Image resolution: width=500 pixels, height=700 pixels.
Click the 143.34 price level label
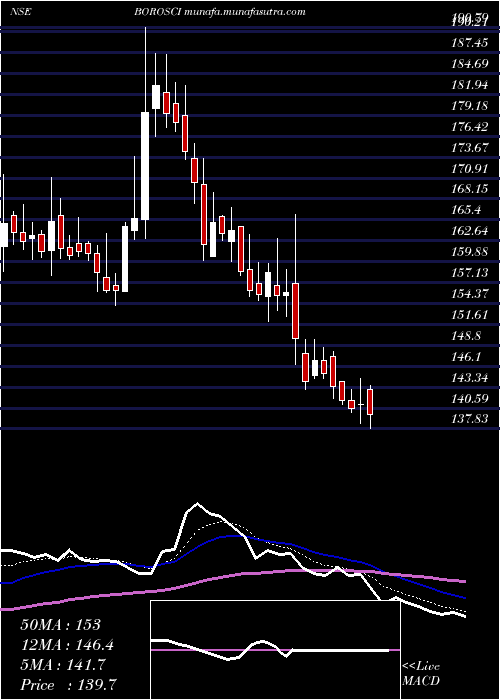pos(470,377)
